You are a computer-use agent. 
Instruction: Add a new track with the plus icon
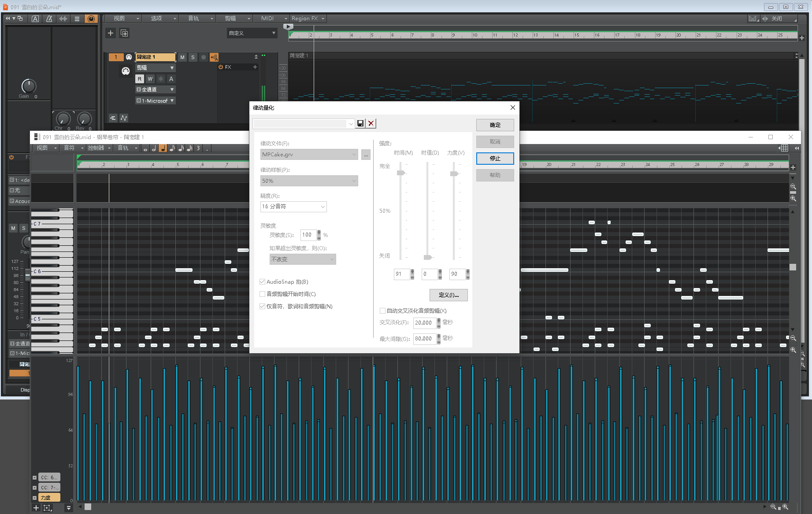coord(111,33)
